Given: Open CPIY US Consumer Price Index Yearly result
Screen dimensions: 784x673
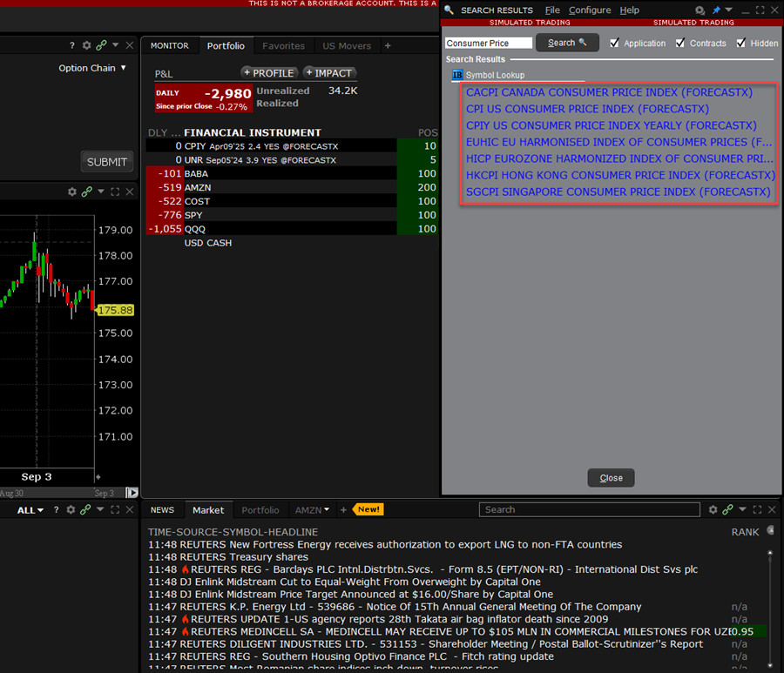Looking at the screenshot, I should 611,125.
